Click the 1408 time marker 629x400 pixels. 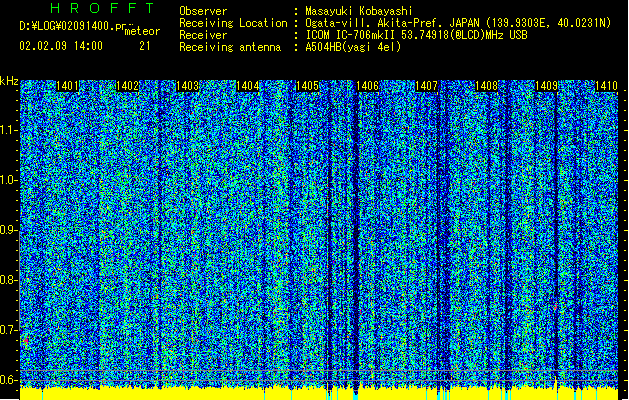pos(486,86)
